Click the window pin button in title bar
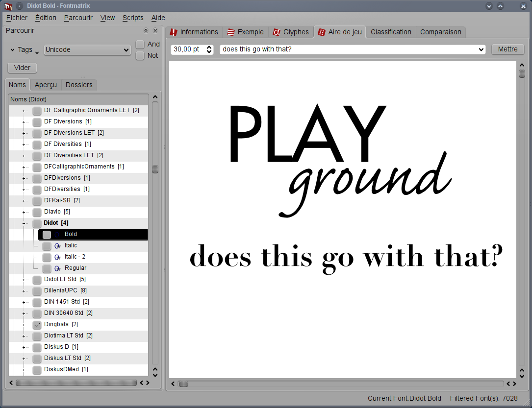This screenshot has width=532, height=408. (x=20, y=6)
